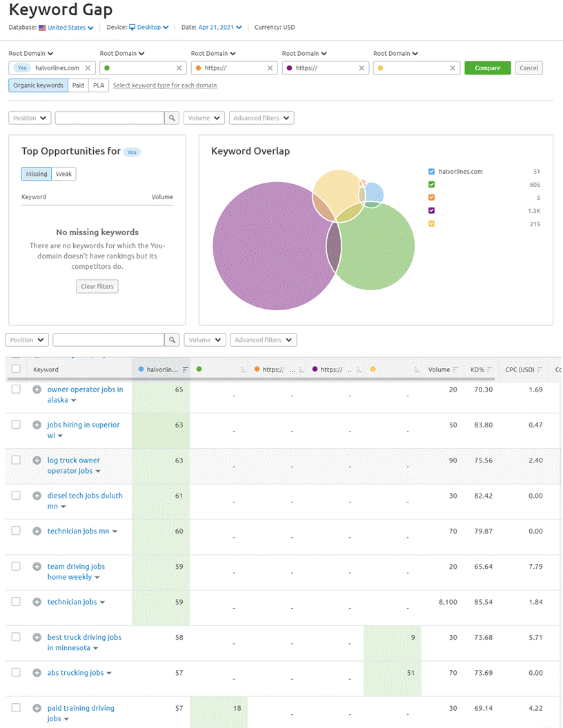This screenshot has width=563, height=728.
Task: Sort by KD% column sort icon
Action: pos(490,370)
